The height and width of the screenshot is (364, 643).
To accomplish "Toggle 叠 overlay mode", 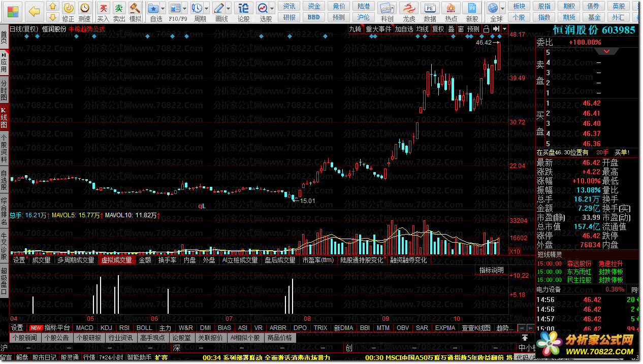I will point(451,29).
